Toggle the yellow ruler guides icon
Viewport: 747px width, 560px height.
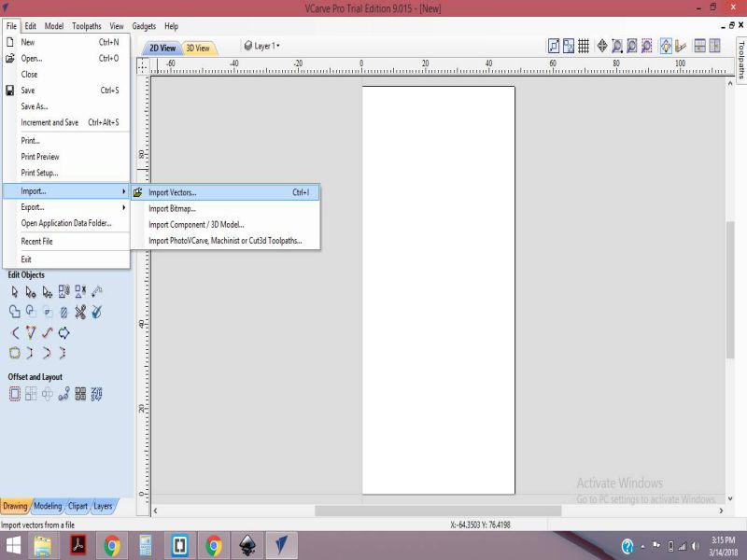pyautogui.click(x=681, y=46)
